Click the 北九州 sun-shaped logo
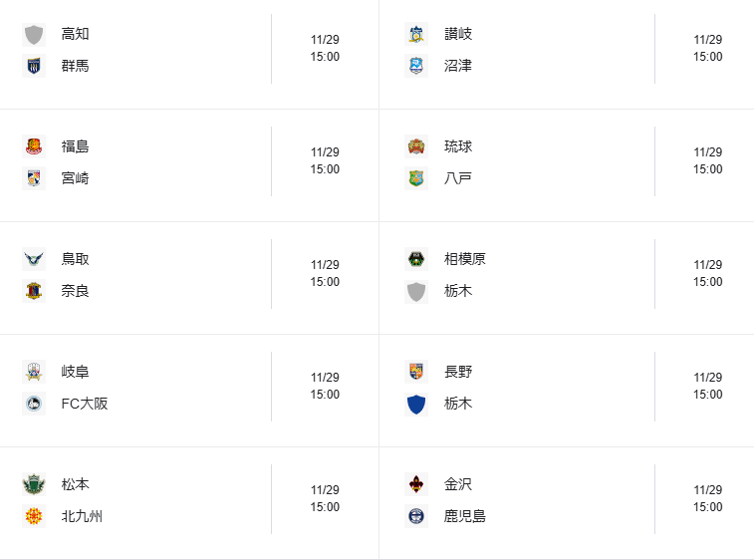Image resolution: width=754 pixels, height=560 pixels. 34,516
